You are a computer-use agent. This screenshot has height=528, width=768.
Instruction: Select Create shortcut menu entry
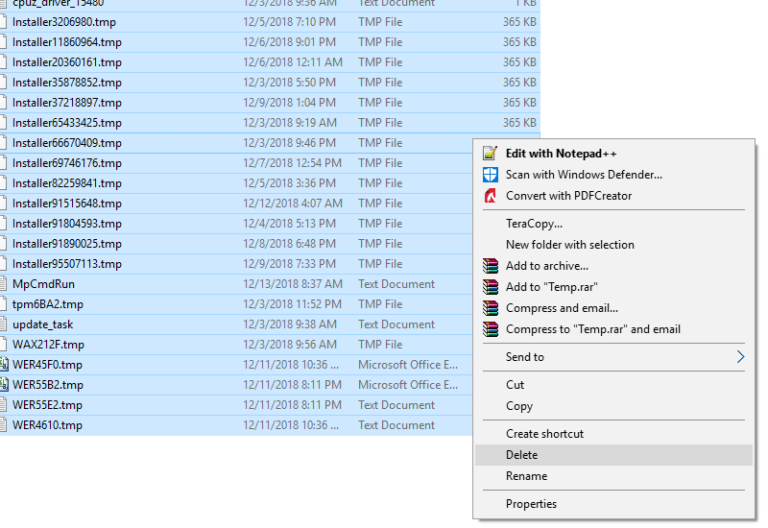[x=544, y=434]
